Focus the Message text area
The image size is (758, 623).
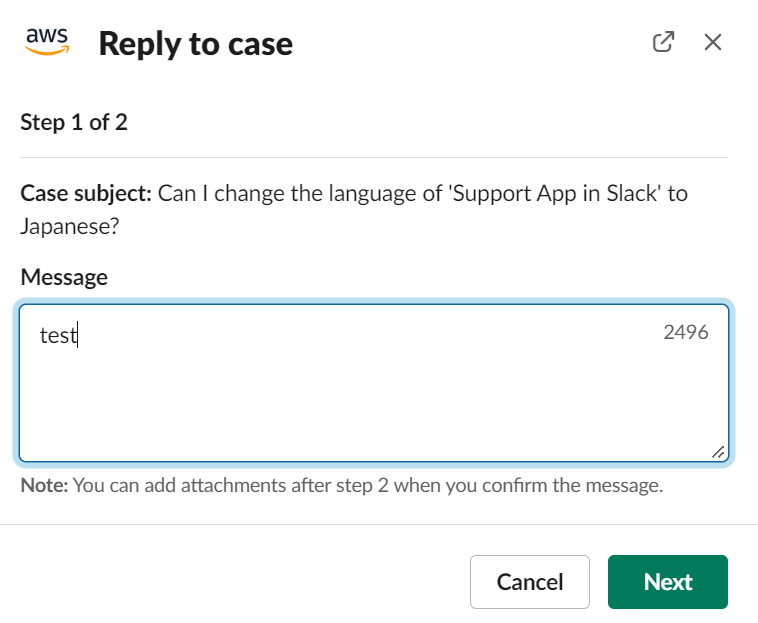(x=374, y=383)
